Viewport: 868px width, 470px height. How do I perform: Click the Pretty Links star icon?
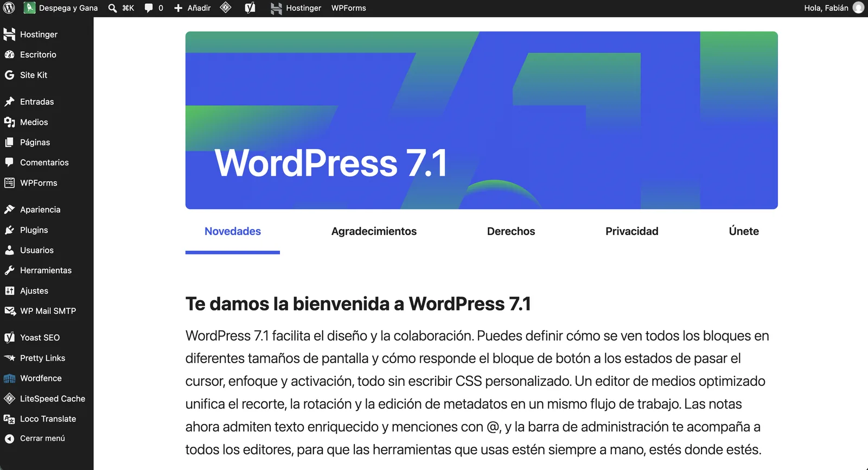pos(10,358)
